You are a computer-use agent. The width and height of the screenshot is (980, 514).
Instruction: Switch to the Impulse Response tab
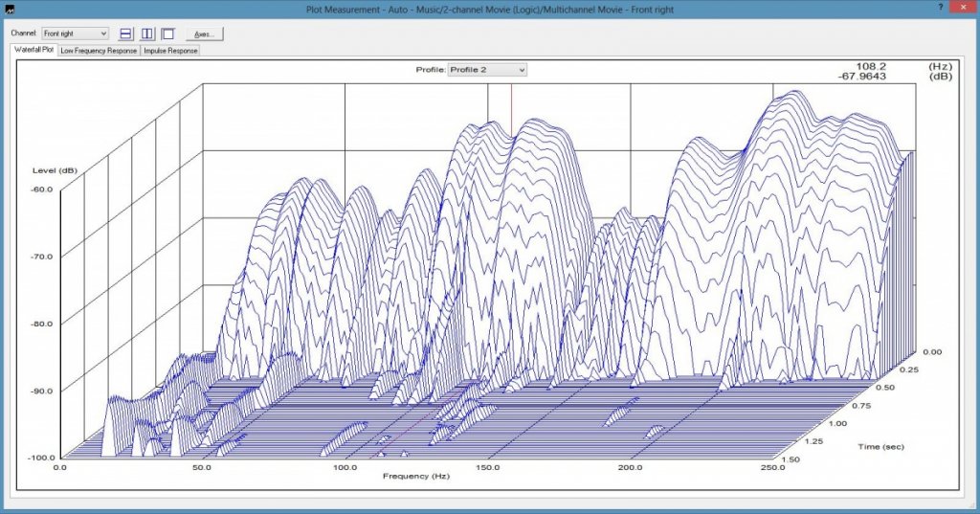point(170,51)
